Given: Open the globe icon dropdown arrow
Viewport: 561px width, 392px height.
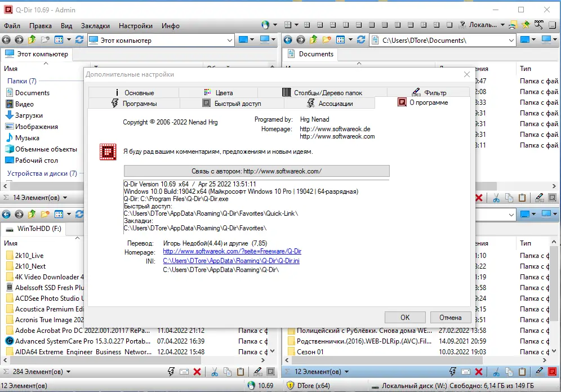Looking at the screenshot, I should pos(275,25).
